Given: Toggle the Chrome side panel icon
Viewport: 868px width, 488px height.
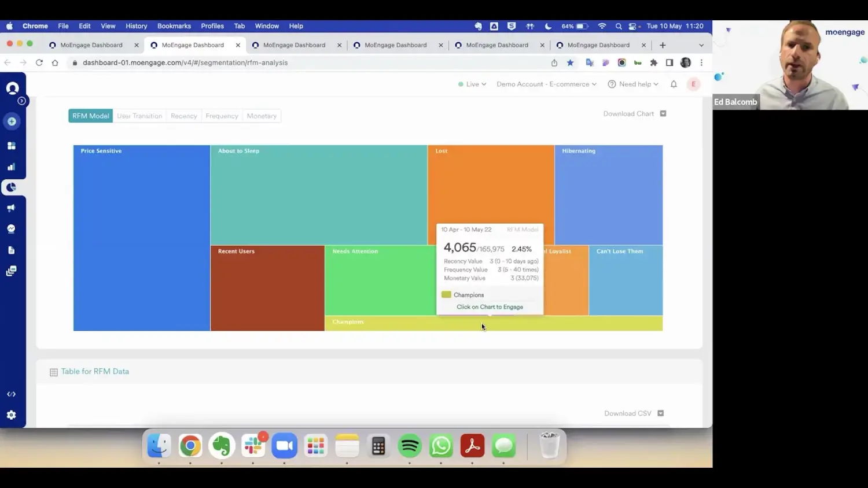Looking at the screenshot, I should (x=670, y=62).
